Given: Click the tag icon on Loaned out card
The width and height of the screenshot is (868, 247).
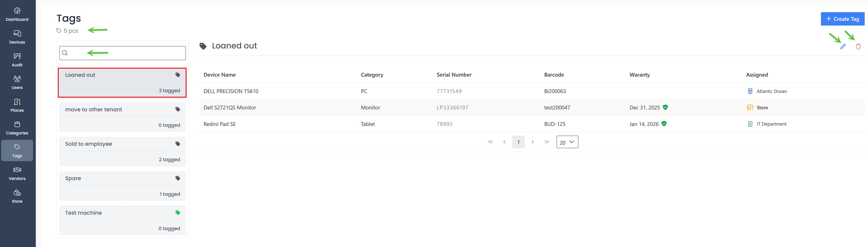Looking at the screenshot, I should (x=177, y=75).
